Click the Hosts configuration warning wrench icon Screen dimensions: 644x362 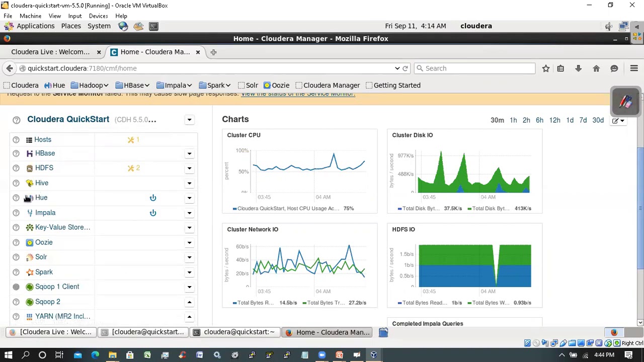(x=131, y=140)
